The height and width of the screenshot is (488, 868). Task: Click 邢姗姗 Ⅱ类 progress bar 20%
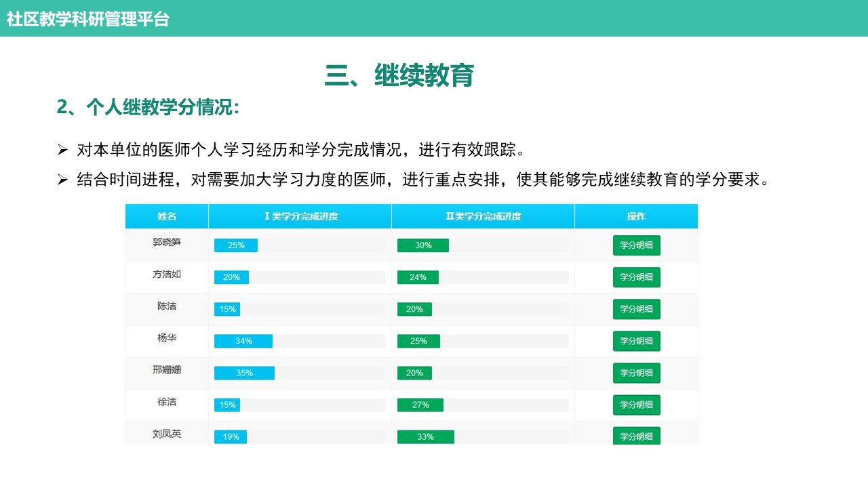[x=414, y=373]
